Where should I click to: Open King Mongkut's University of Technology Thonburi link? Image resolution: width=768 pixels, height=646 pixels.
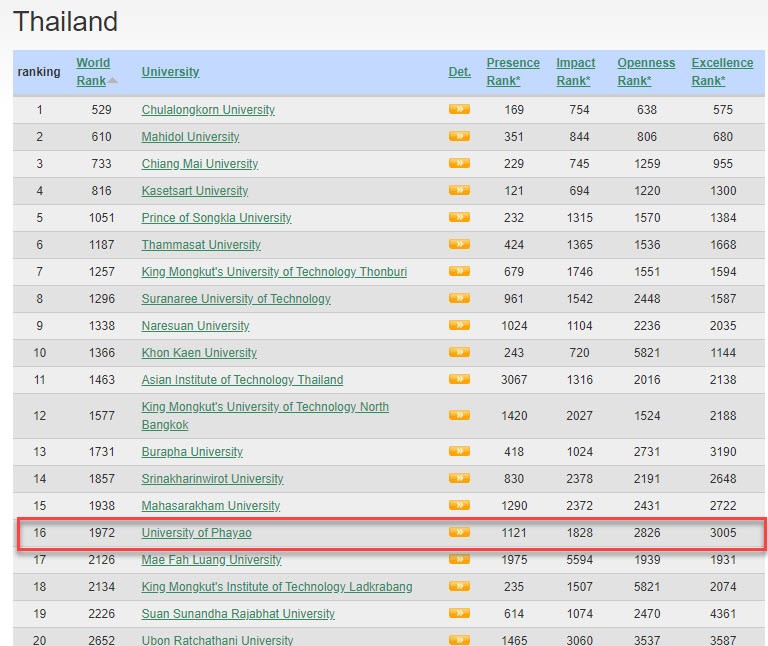pos(274,271)
